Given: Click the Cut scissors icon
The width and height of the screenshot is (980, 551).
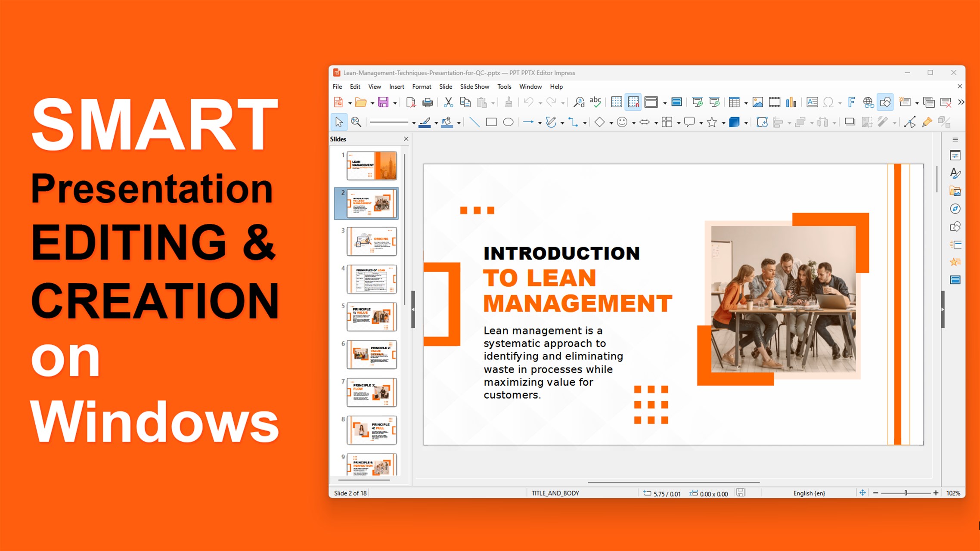Looking at the screenshot, I should point(448,102).
